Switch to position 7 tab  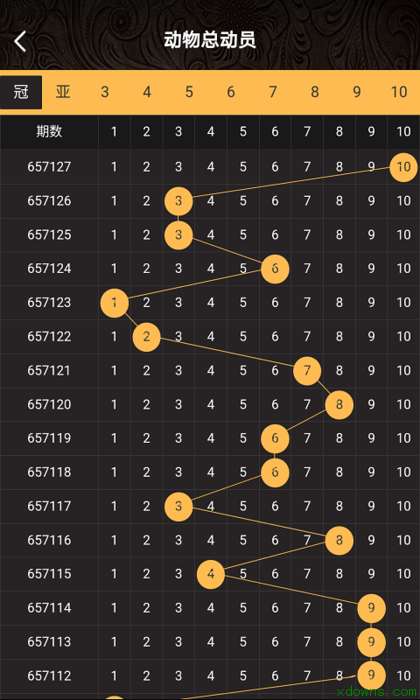coord(273,92)
